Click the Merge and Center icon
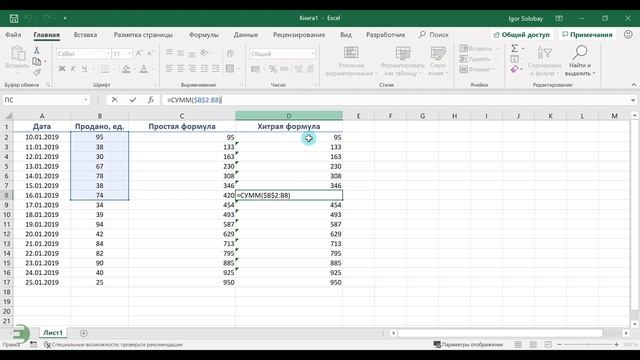The width and height of the screenshot is (640, 360). [230, 69]
